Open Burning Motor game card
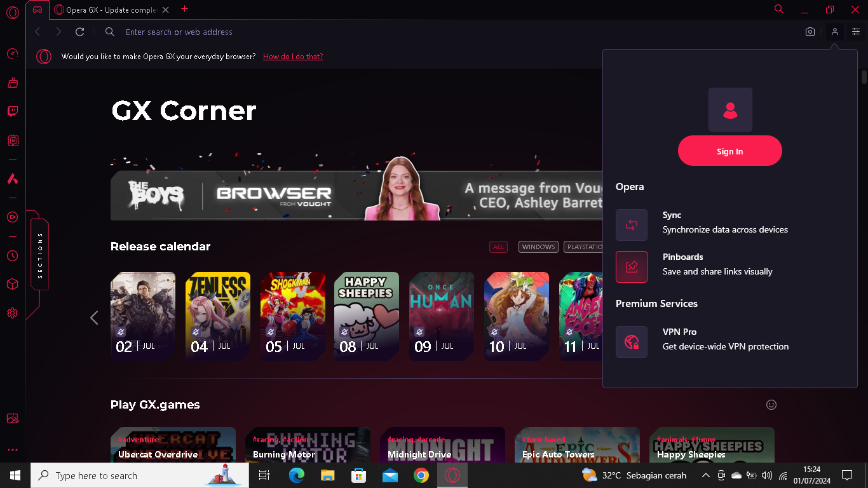The width and height of the screenshot is (868, 488). 308,445
